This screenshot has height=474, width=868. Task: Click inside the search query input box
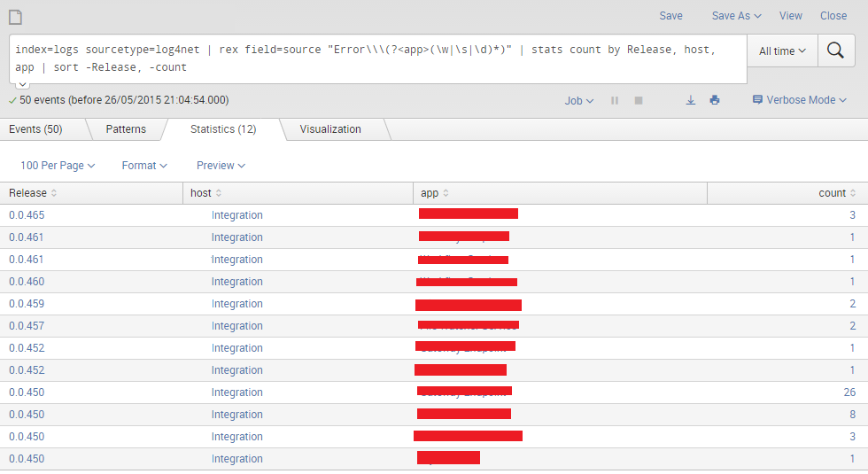(x=376, y=58)
